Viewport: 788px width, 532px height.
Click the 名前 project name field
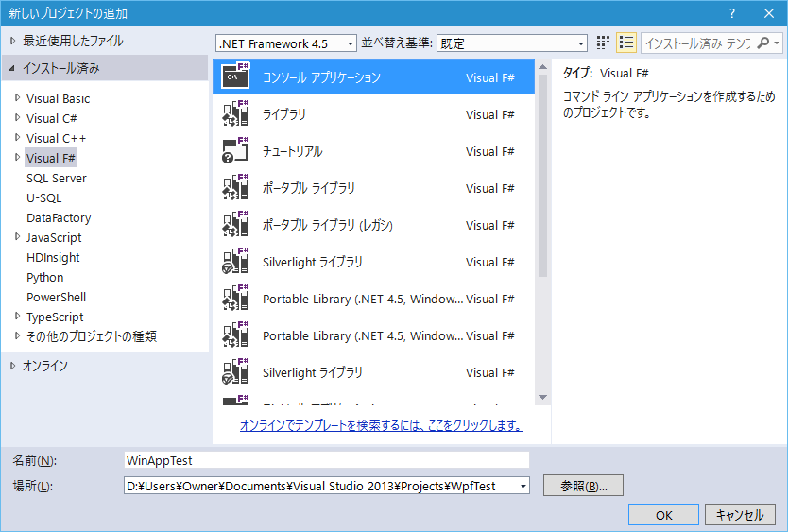pos(327,460)
